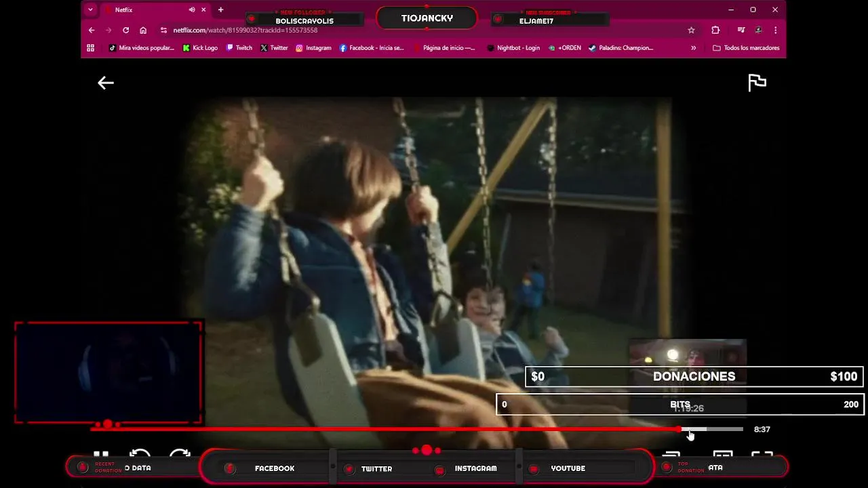This screenshot has height=488, width=868.
Task: Minimize the browser window
Action: (x=730, y=9)
